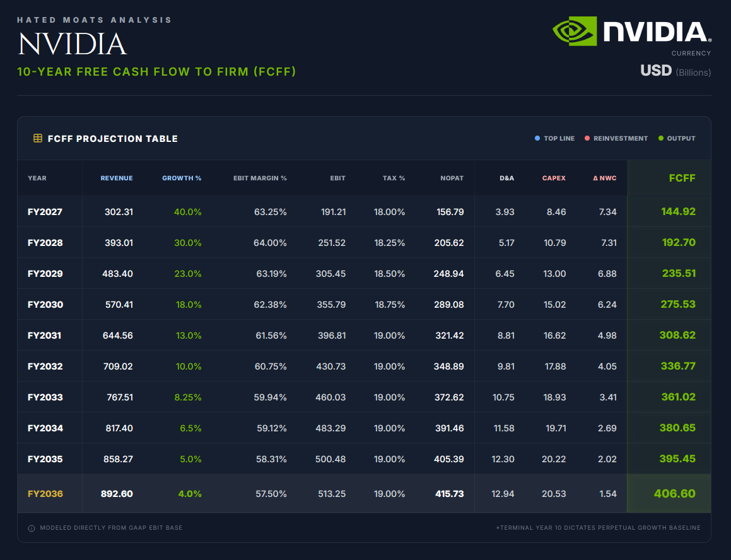The width and height of the screenshot is (731, 560).
Task: Click the Top Line legend label
Action: click(x=559, y=139)
